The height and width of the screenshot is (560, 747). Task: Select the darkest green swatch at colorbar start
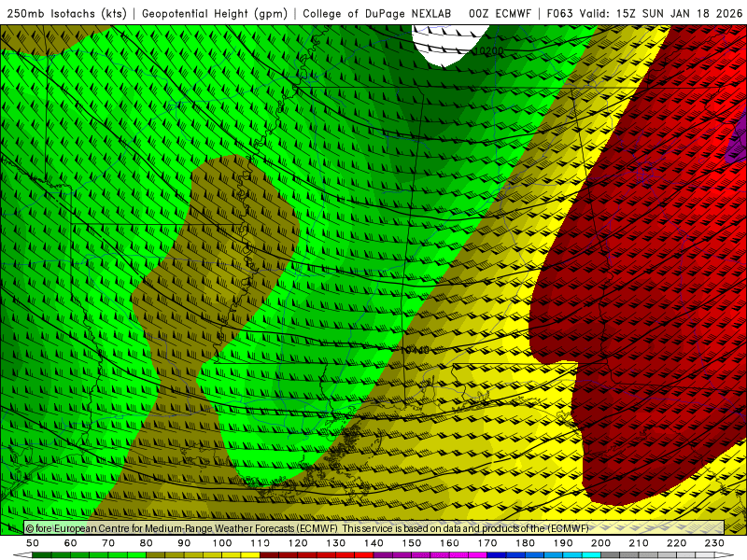point(42,555)
